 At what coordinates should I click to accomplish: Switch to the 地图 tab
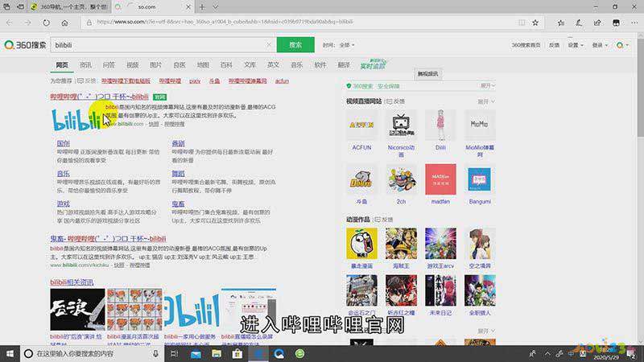point(203,65)
